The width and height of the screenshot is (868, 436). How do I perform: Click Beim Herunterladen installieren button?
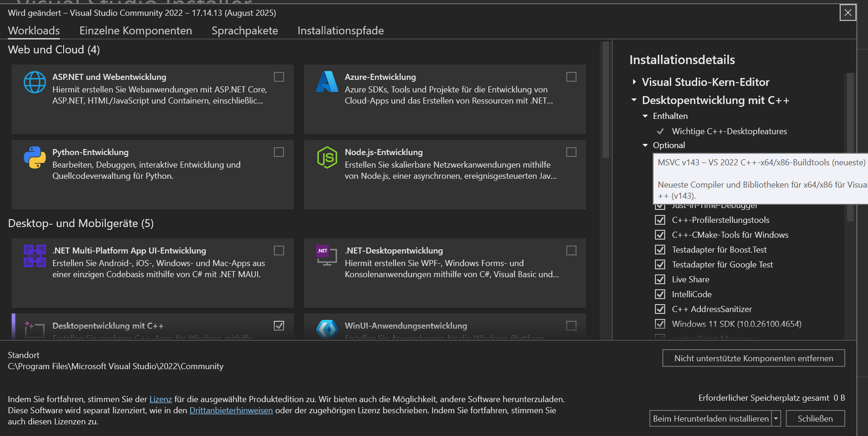coord(711,419)
